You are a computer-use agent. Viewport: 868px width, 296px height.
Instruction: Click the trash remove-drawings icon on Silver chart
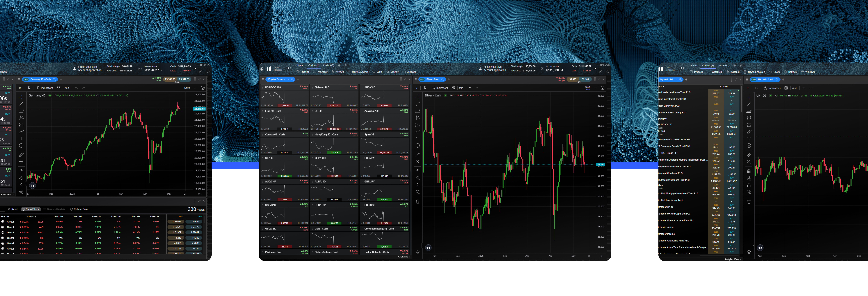click(417, 202)
